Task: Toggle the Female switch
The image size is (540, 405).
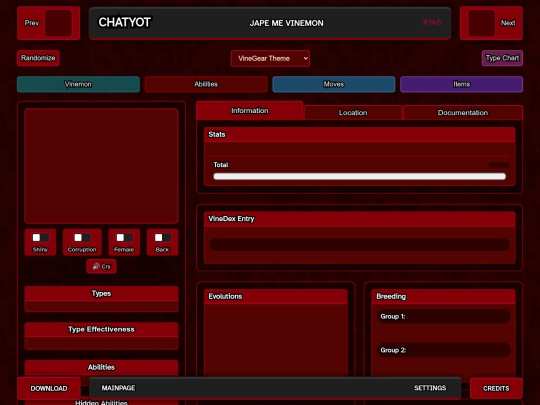Action: point(124,238)
